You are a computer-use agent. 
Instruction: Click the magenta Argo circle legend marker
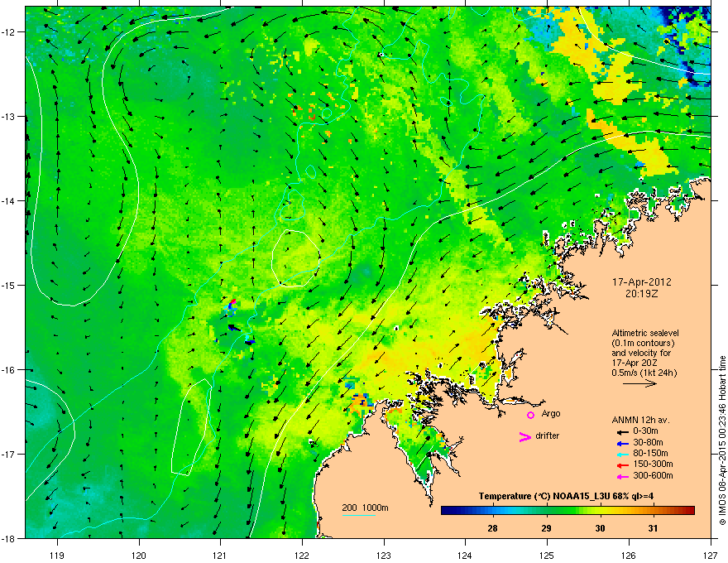(x=530, y=415)
